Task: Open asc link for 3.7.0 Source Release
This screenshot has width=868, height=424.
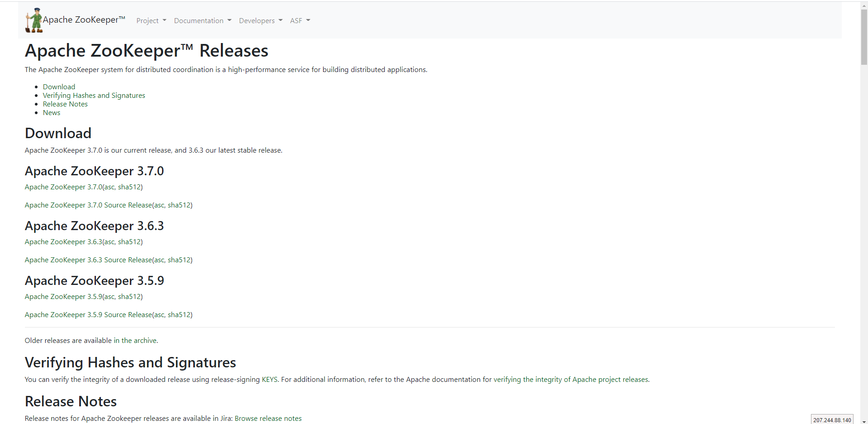Action: [159, 205]
